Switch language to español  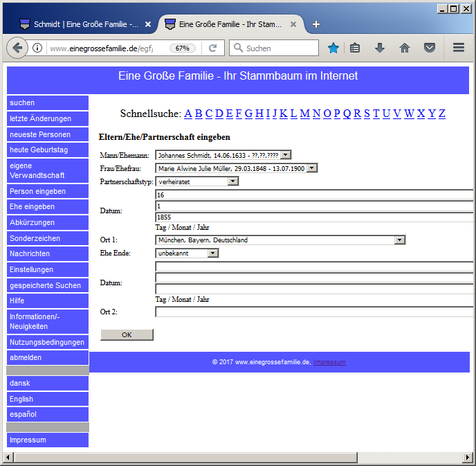pos(48,414)
